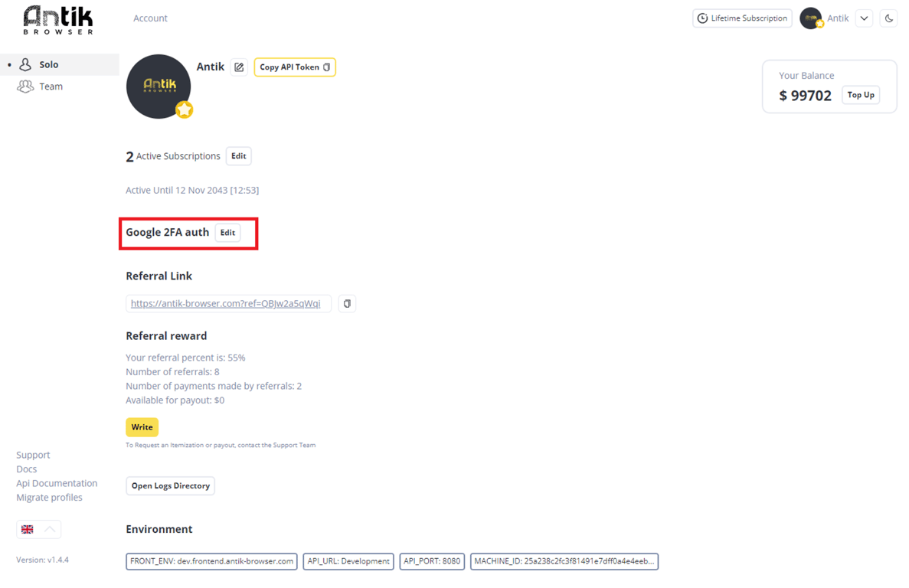Open the user dropdown chevron next to Antik
The height and width of the screenshot is (588, 909).
pos(864,18)
